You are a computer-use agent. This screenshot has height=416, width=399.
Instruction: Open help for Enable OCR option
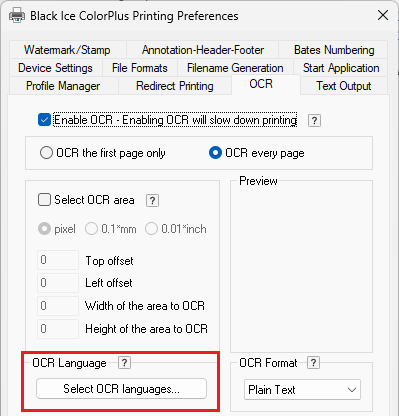coord(314,120)
